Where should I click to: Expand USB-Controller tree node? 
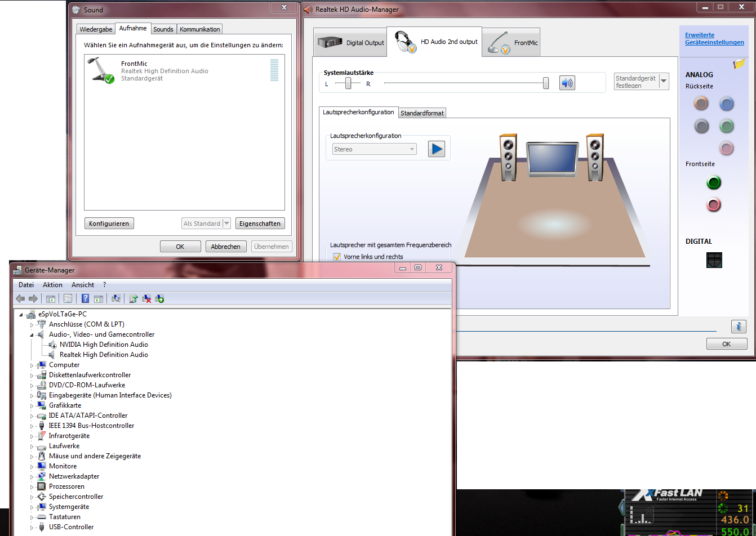[32, 528]
